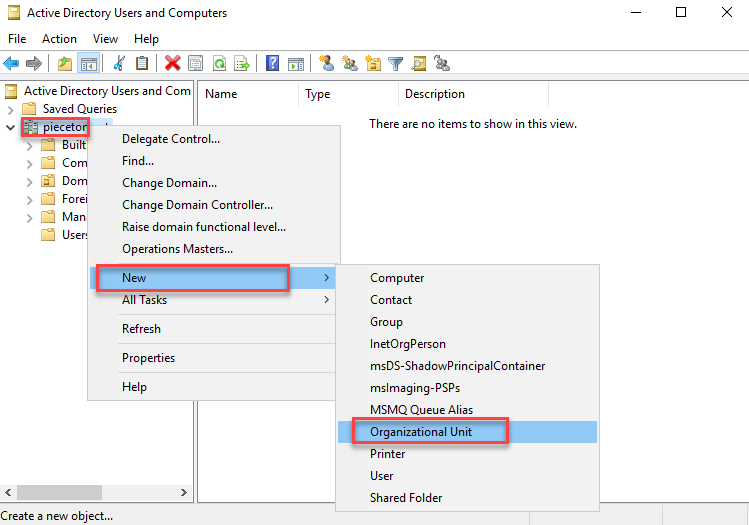Expand the Com container node
Screen dimensions: 749x525
(x=30, y=164)
